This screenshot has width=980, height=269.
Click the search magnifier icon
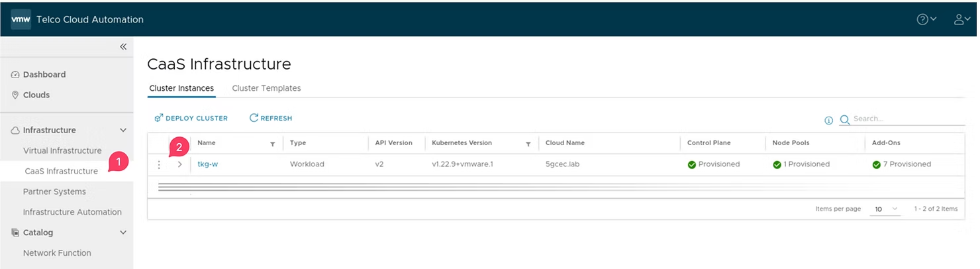(x=845, y=120)
